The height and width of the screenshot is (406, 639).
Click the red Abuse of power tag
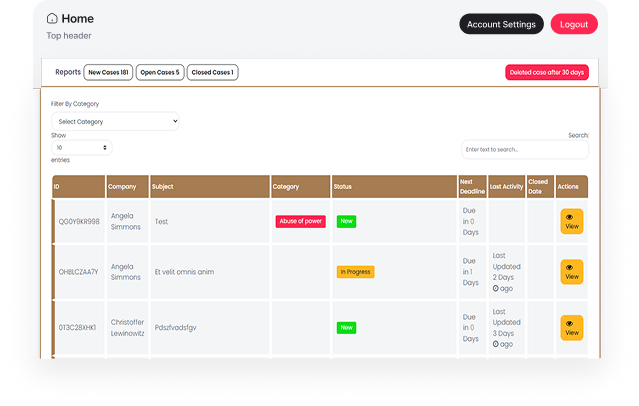point(300,221)
